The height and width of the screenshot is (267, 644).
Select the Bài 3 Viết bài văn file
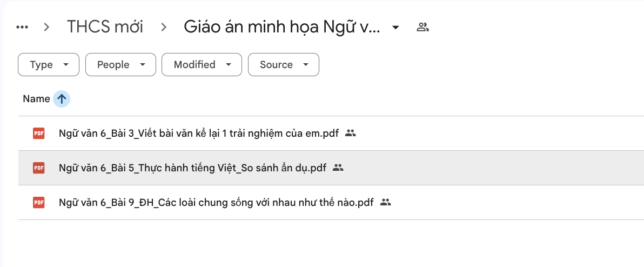pos(198,133)
